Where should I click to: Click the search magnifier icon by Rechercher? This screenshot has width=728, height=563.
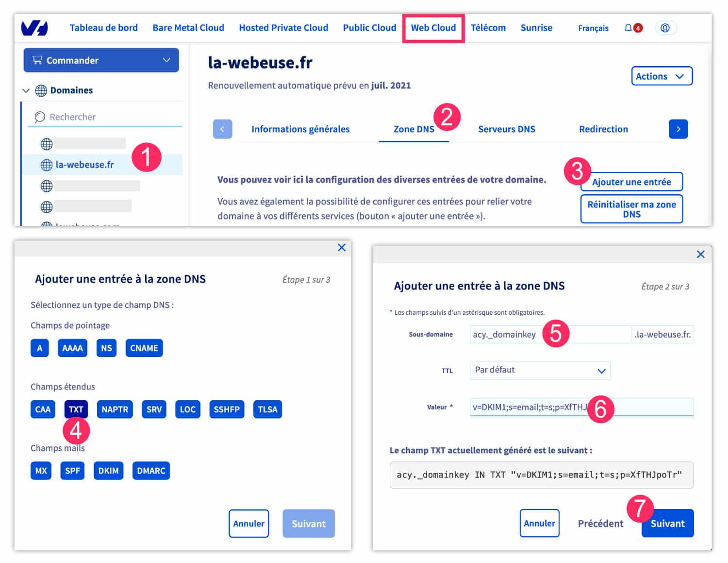39,117
